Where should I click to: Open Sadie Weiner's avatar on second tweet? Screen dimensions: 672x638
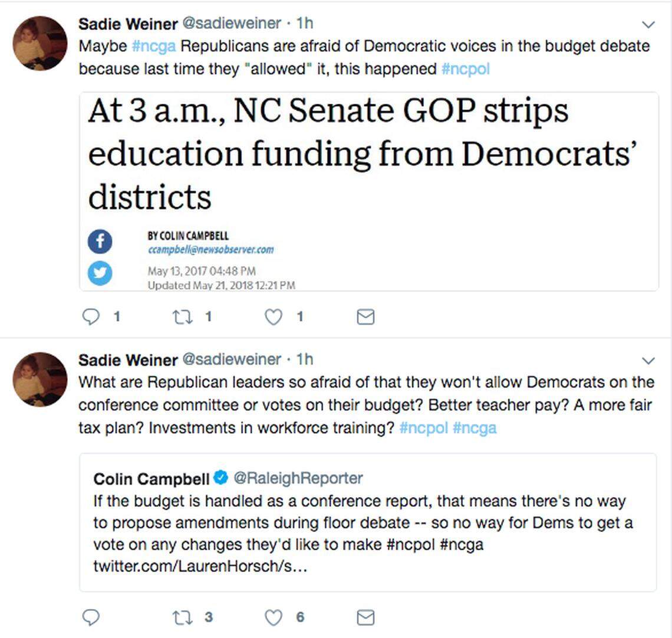pos(40,379)
